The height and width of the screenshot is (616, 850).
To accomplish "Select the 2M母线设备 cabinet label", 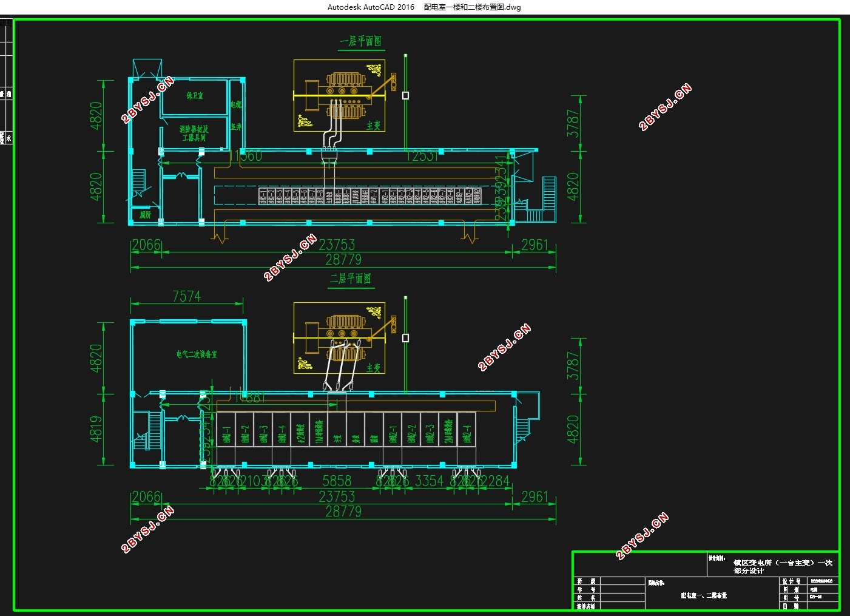I will pyautogui.click(x=448, y=431).
